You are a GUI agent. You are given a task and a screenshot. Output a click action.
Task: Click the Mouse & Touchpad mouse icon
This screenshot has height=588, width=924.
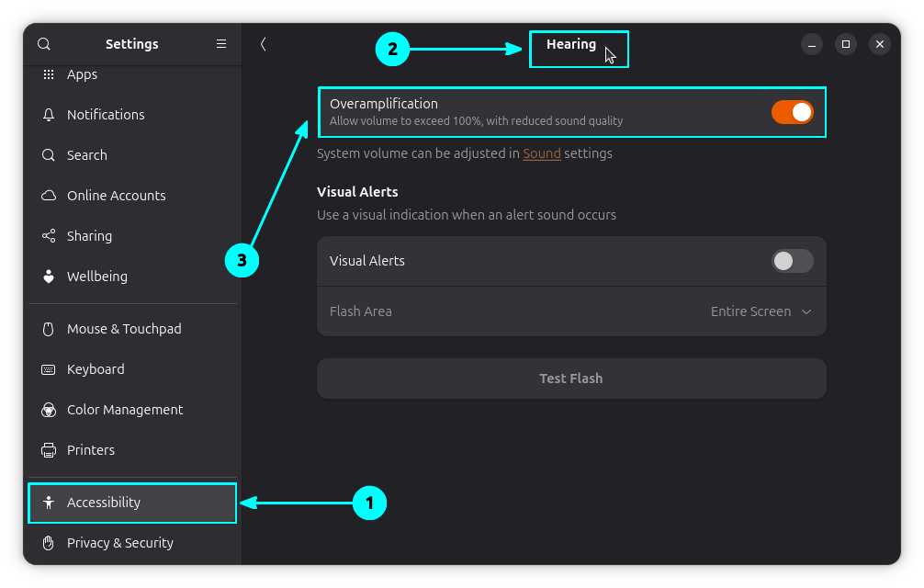(49, 329)
